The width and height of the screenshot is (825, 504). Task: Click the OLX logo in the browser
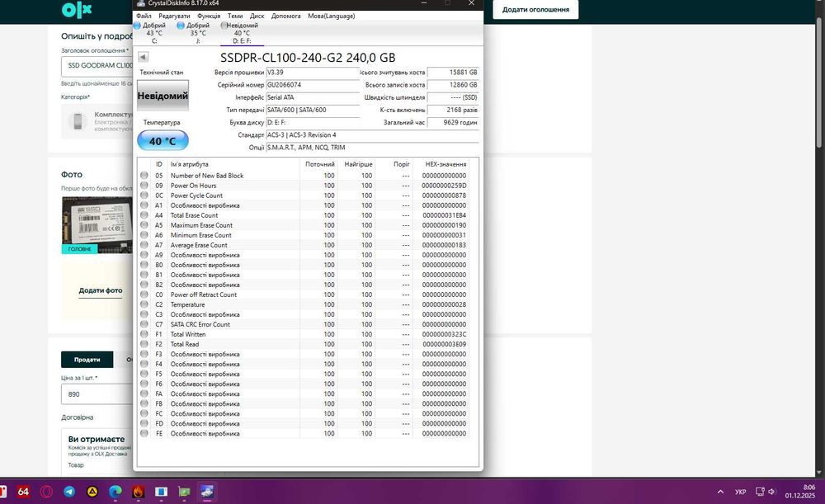(77, 9)
